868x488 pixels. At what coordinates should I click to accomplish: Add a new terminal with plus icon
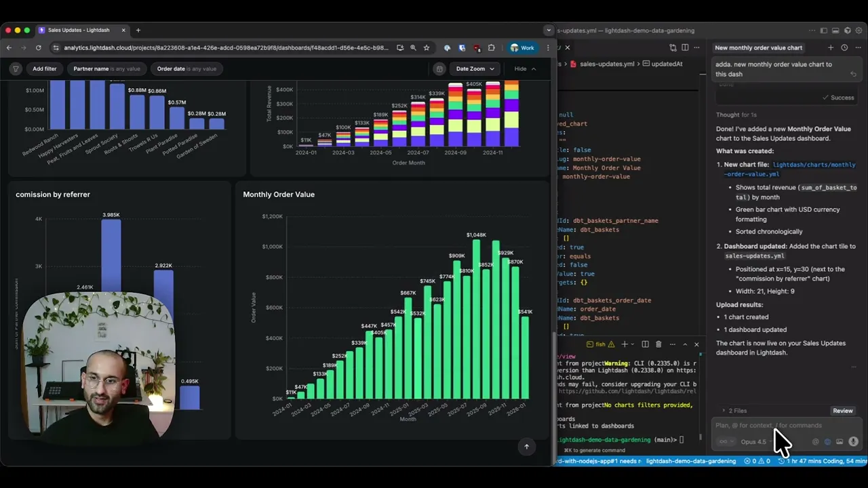(625, 344)
